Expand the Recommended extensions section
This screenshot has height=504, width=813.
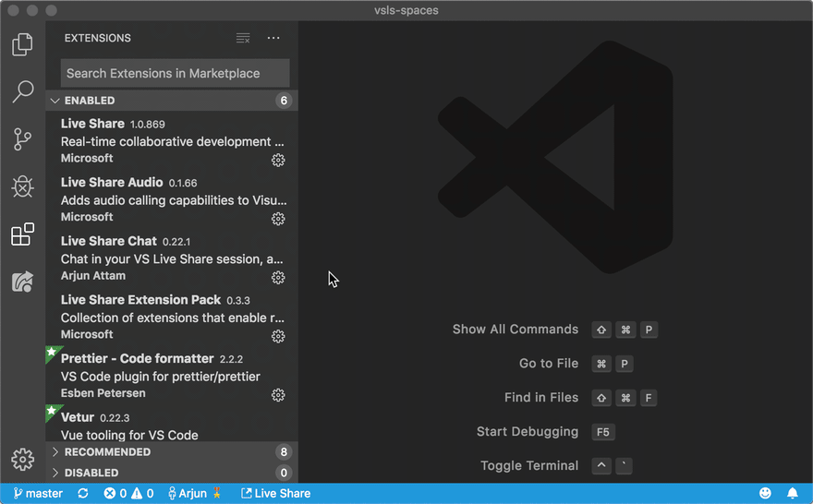tap(172, 451)
